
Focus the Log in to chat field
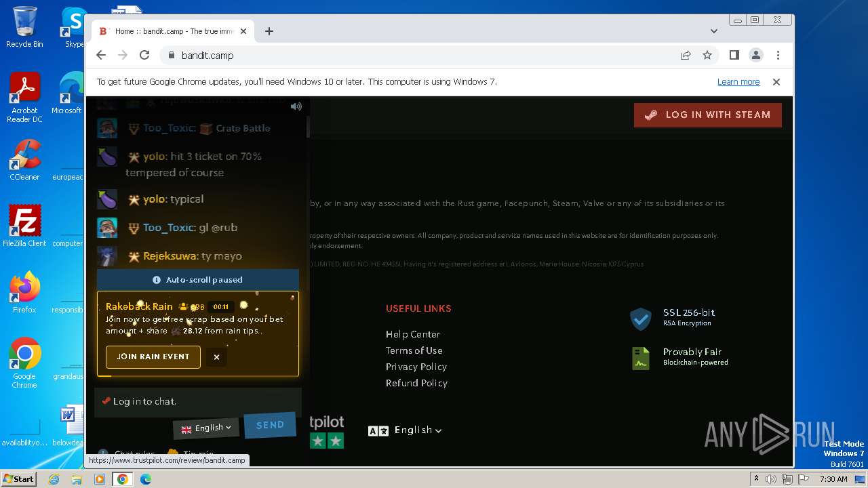(x=198, y=401)
